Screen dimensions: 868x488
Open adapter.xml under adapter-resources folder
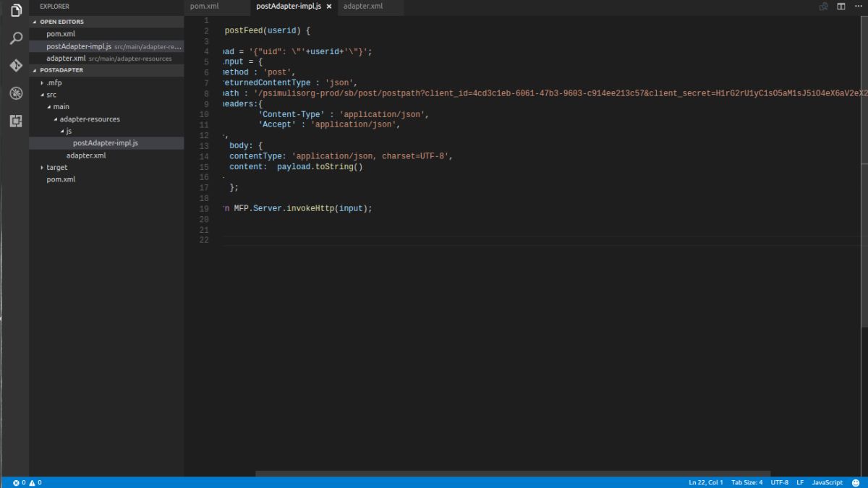coord(106,155)
